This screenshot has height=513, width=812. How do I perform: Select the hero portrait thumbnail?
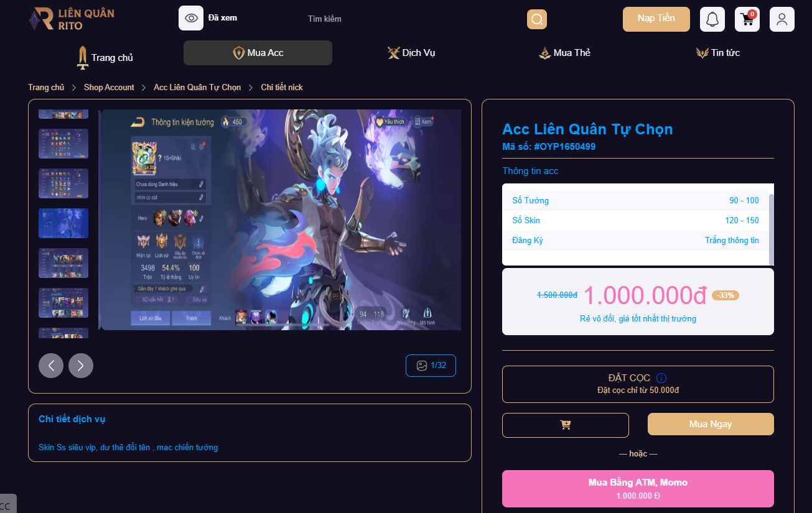coord(63,223)
